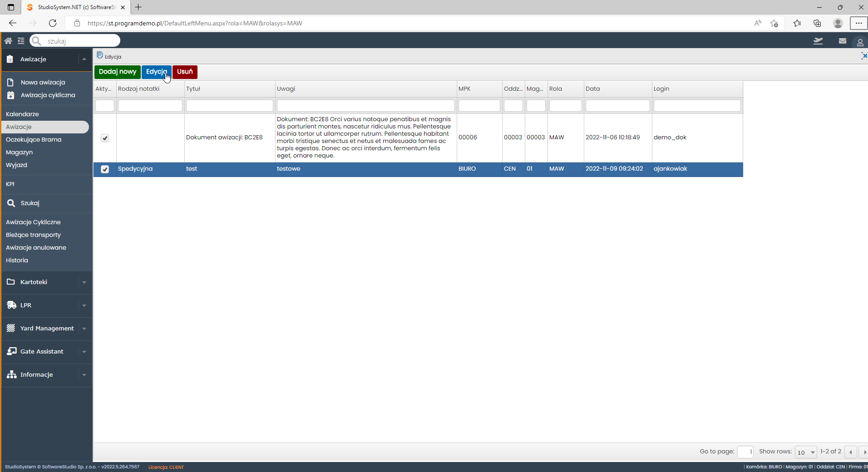Click the Gate Assistant icon
This screenshot has height=472, width=868.
pyautogui.click(x=11, y=351)
